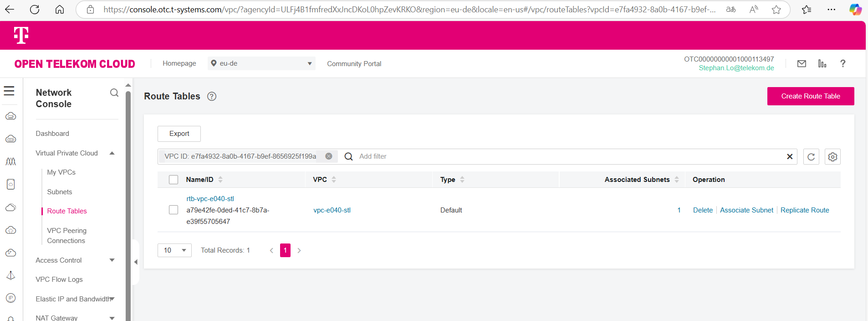
Task: Clear all filters with the X
Action: pos(790,156)
